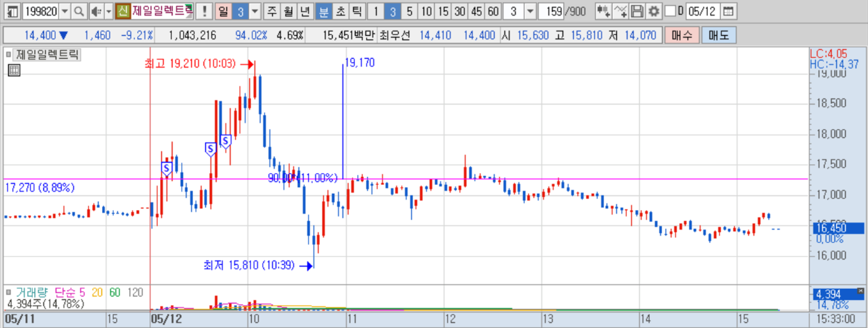Screen dimensions: 868x328
Task: Click the 제일일렉트릭 chart legend label
Action: pyautogui.click(x=47, y=56)
